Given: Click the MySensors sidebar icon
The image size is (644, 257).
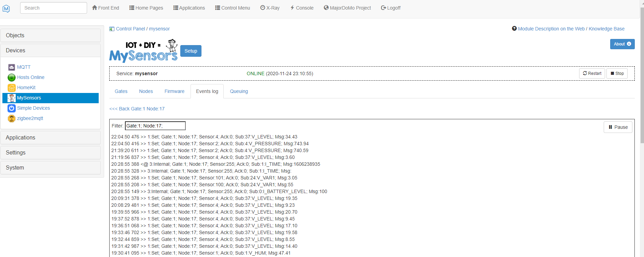Looking at the screenshot, I should tap(12, 98).
